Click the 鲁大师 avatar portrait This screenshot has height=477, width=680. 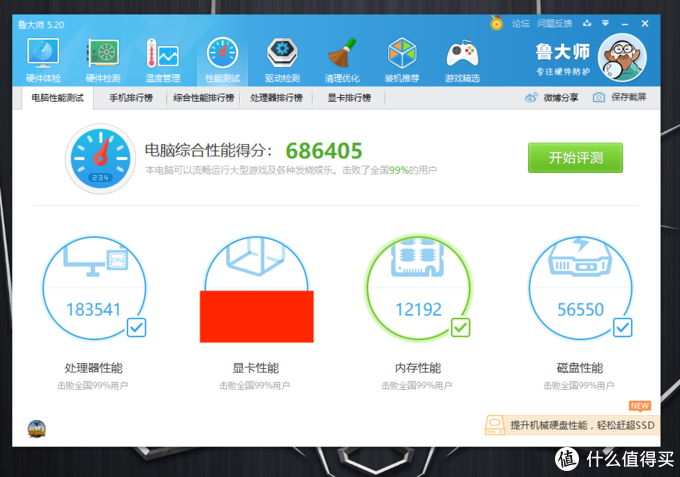(x=622, y=58)
